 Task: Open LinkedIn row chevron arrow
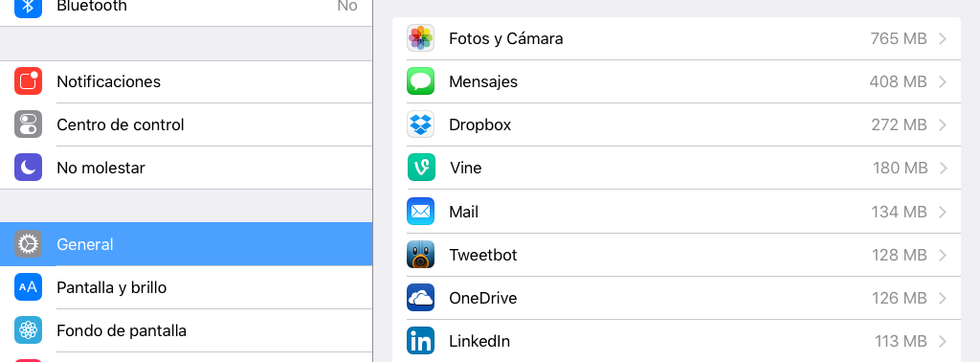tap(943, 341)
